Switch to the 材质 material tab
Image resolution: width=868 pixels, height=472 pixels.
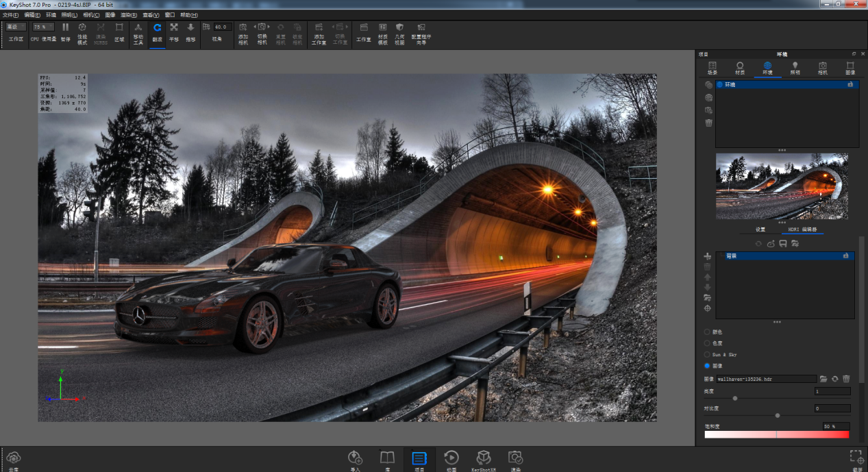[740, 67]
